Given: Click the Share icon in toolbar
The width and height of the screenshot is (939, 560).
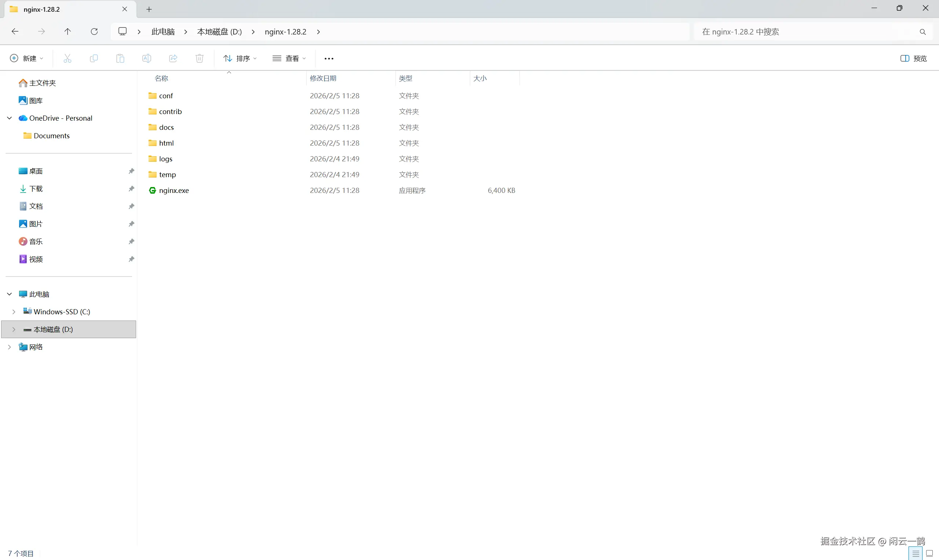Looking at the screenshot, I should pos(173,58).
